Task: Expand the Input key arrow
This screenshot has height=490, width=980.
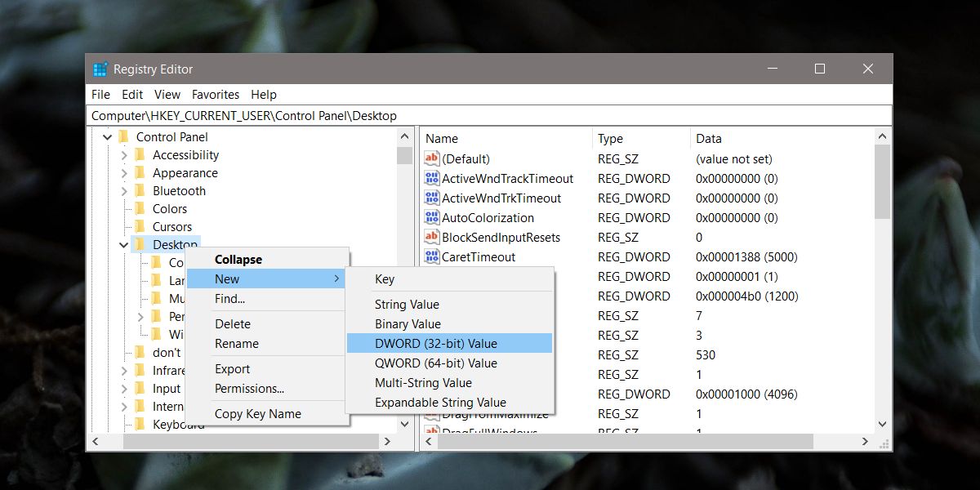Action: (124, 389)
